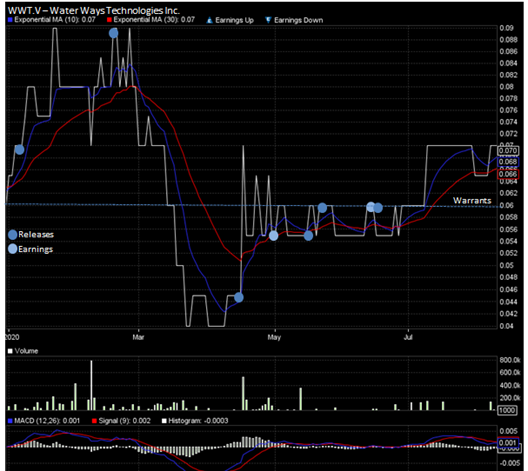Click the Releases legend circle icon
The width and height of the screenshot is (528, 471).
(x=12, y=235)
